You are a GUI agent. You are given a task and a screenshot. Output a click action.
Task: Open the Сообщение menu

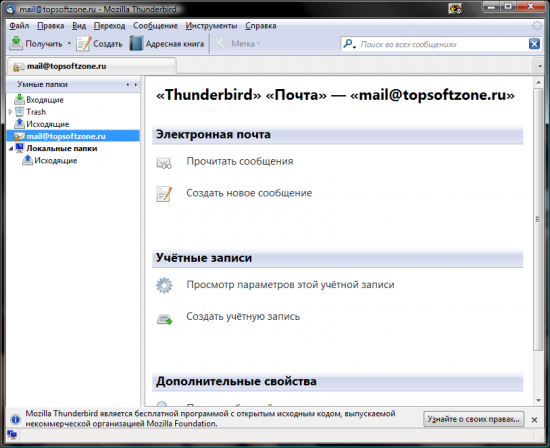pyautogui.click(x=155, y=26)
